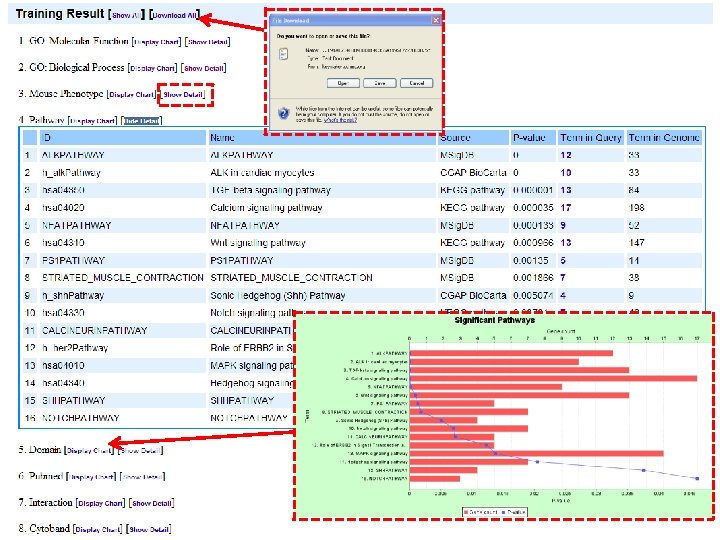Click the P-value legend entry in the chart
Screen dimensions: 720x540
(513, 512)
